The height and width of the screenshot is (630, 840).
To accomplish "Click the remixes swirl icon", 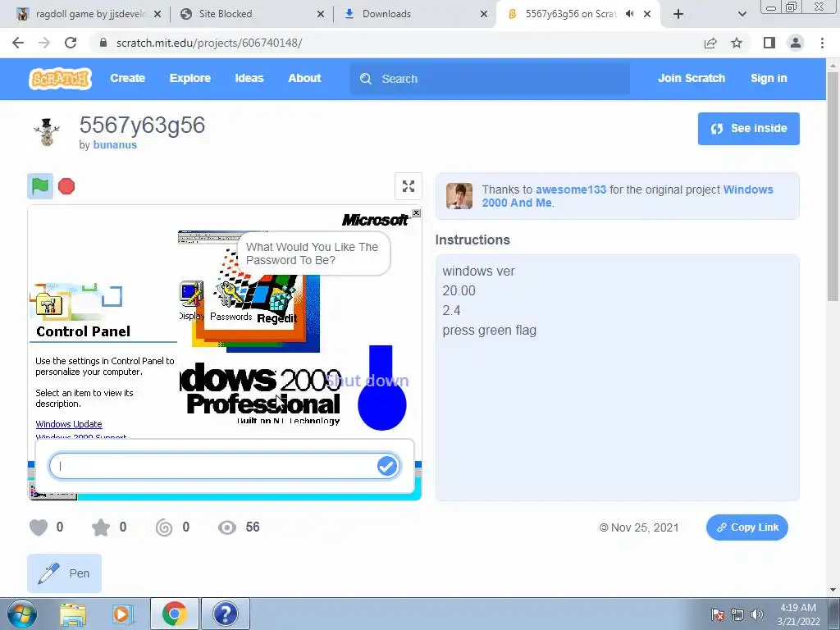I will pyautogui.click(x=164, y=527).
